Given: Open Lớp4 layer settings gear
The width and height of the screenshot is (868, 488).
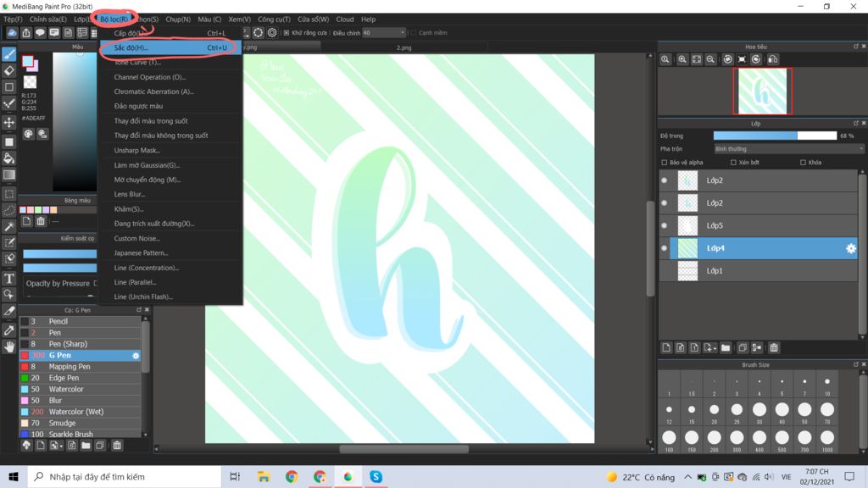Looking at the screenshot, I should [851, 248].
